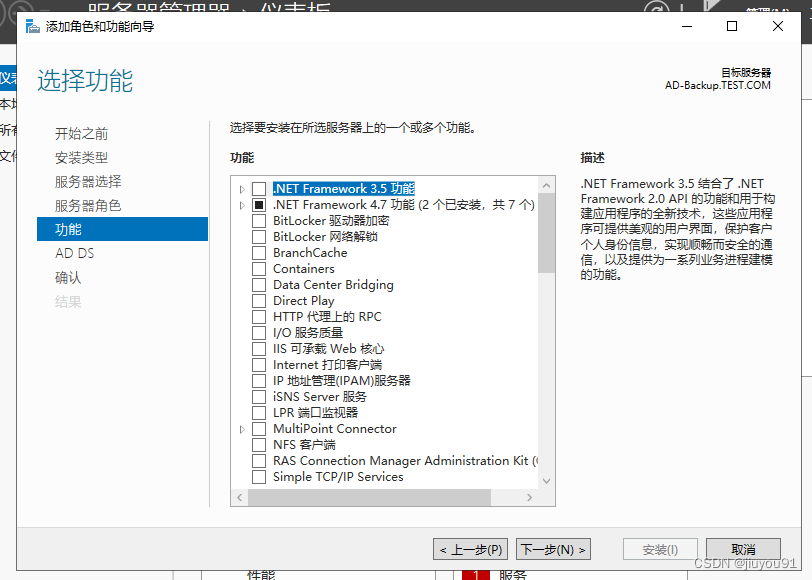
Task: Minimize the 添加角色和功能向导 window
Action: (x=687, y=26)
